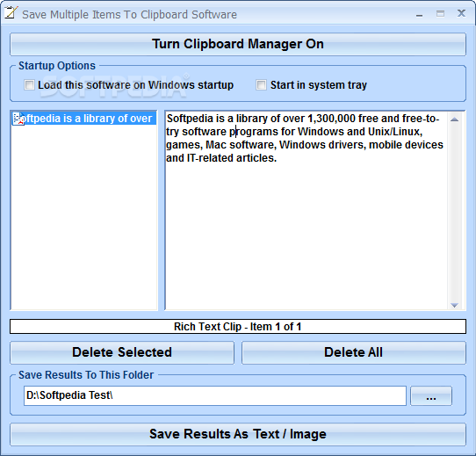The width and height of the screenshot is (476, 456).
Task: Click the preview scrollbar down arrow
Action: point(454,305)
